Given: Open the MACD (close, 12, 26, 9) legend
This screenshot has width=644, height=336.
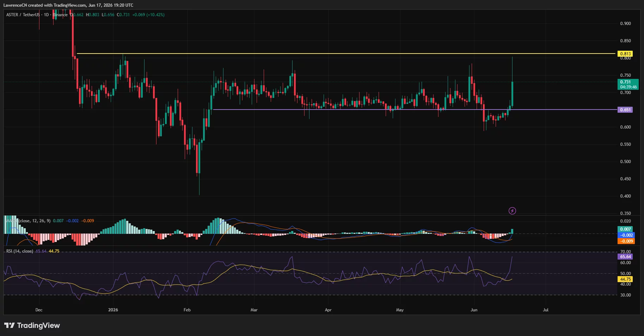Looking at the screenshot, I should (28, 221).
